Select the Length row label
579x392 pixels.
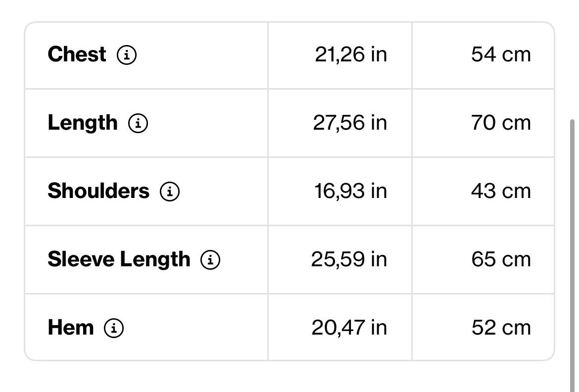pos(83,123)
